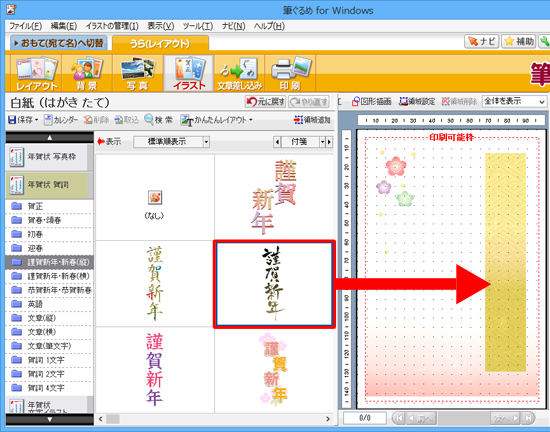Viewport: 550px width, 432px height.
Task: Select the うら(レイアウト) tab
Action: tap(160, 43)
